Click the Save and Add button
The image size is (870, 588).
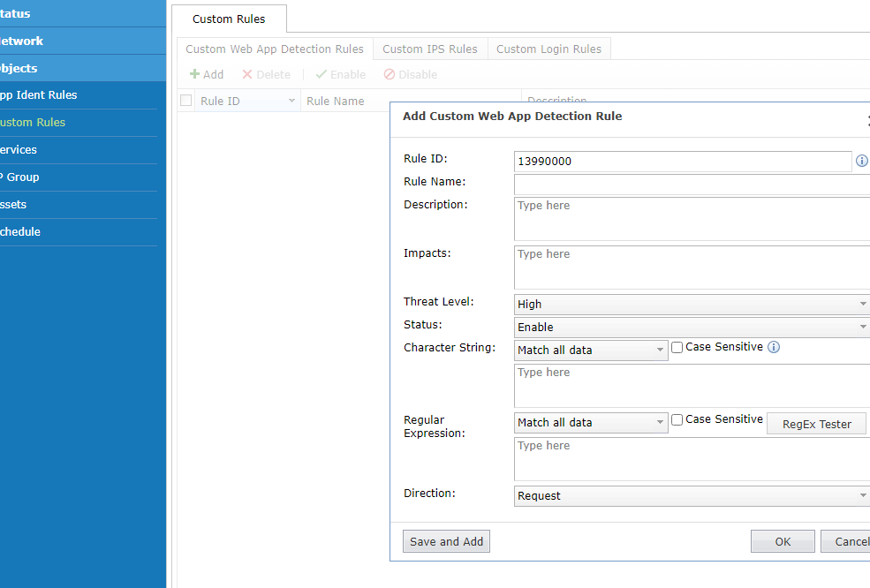click(446, 541)
